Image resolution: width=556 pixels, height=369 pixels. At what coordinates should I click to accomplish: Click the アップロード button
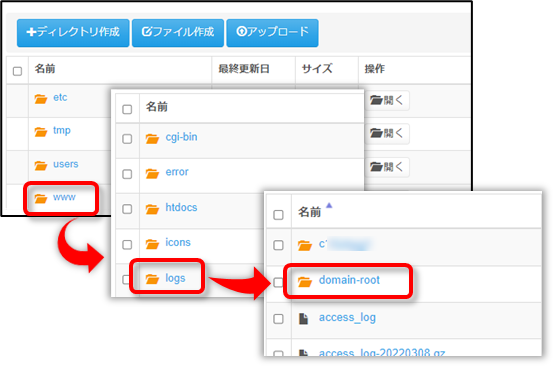coord(272,33)
